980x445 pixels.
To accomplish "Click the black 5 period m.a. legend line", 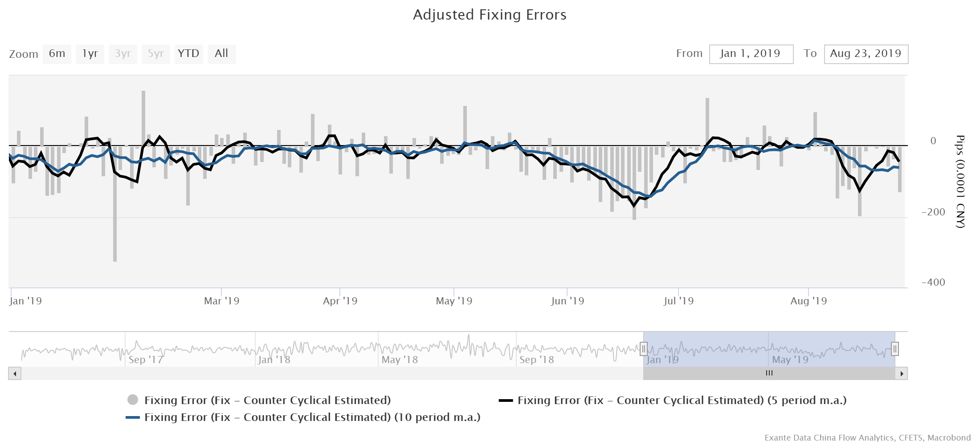I will 506,400.
